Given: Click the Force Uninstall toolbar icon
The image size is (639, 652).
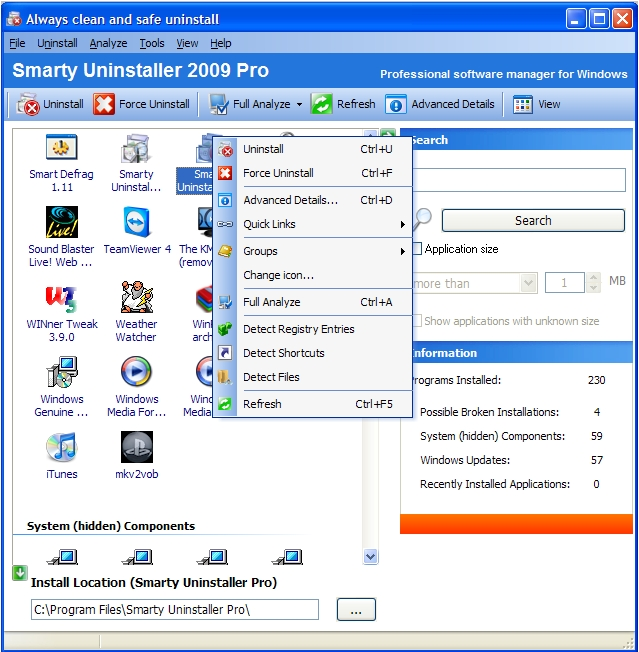Looking at the screenshot, I should point(104,104).
